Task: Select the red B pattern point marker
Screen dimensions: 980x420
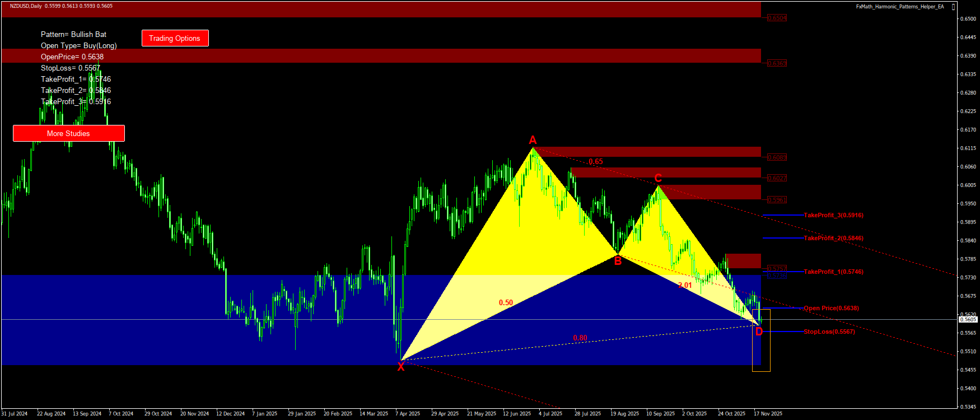Action: click(x=618, y=260)
